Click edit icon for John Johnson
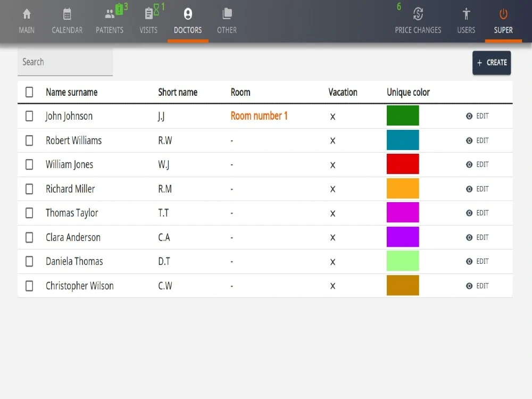The width and height of the screenshot is (532, 399). tap(469, 116)
